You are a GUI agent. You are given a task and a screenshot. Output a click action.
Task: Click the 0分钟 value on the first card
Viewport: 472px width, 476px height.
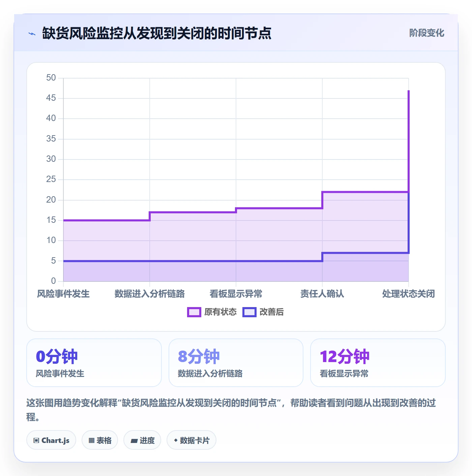pos(57,357)
